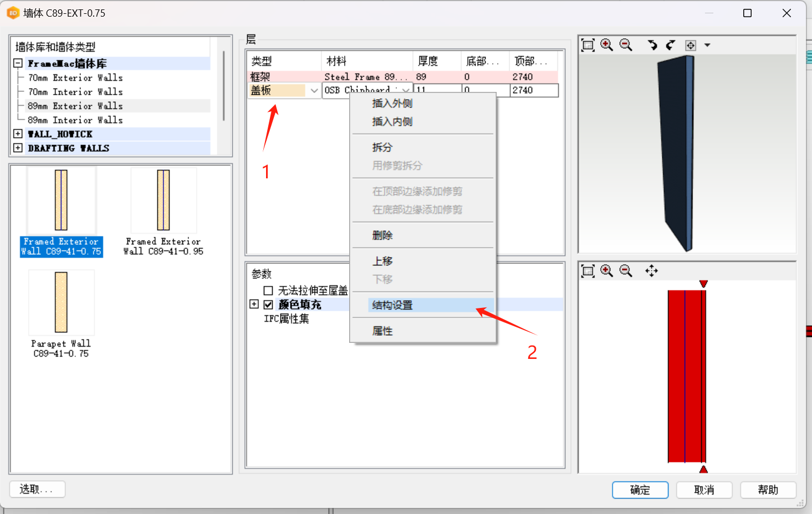Screen dimensions: 812x514
Task: Select 70mm Exterior Walls tree item
Action: (75, 78)
